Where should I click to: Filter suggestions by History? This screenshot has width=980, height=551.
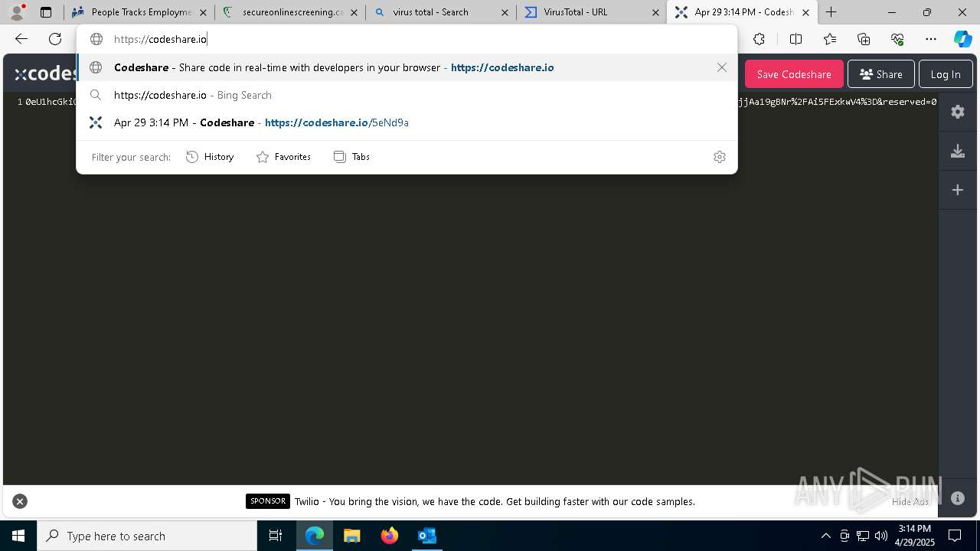click(x=210, y=157)
